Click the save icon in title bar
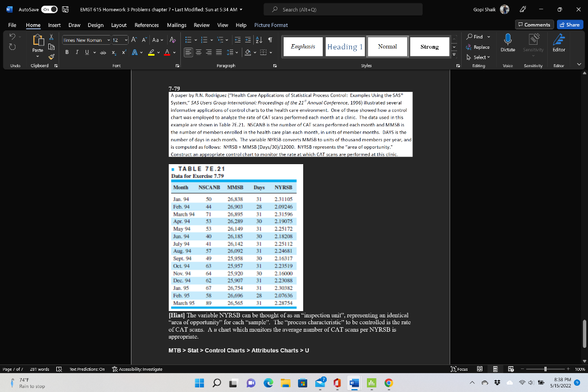The height and width of the screenshot is (392, 588). pos(65,9)
